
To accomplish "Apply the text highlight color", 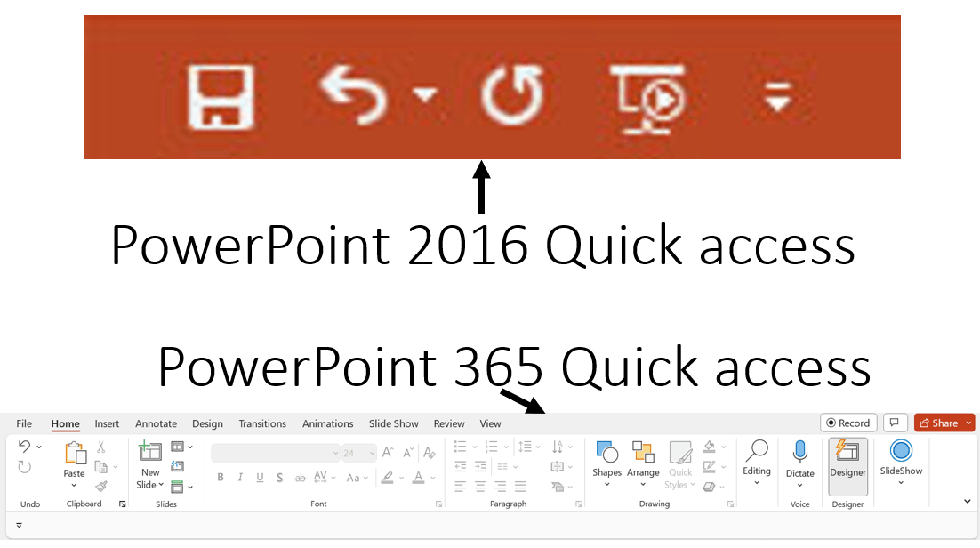I will pyautogui.click(x=388, y=478).
